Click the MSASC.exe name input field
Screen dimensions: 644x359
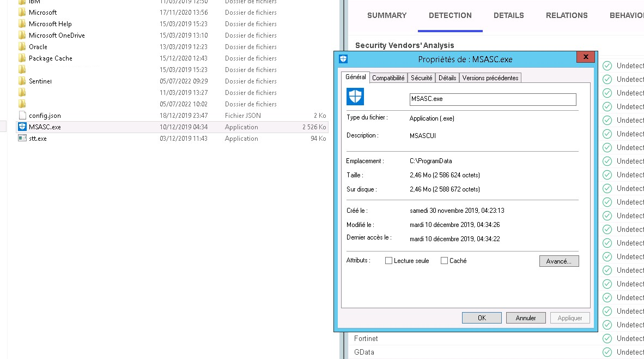pyautogui.click(x=492, y=99)
